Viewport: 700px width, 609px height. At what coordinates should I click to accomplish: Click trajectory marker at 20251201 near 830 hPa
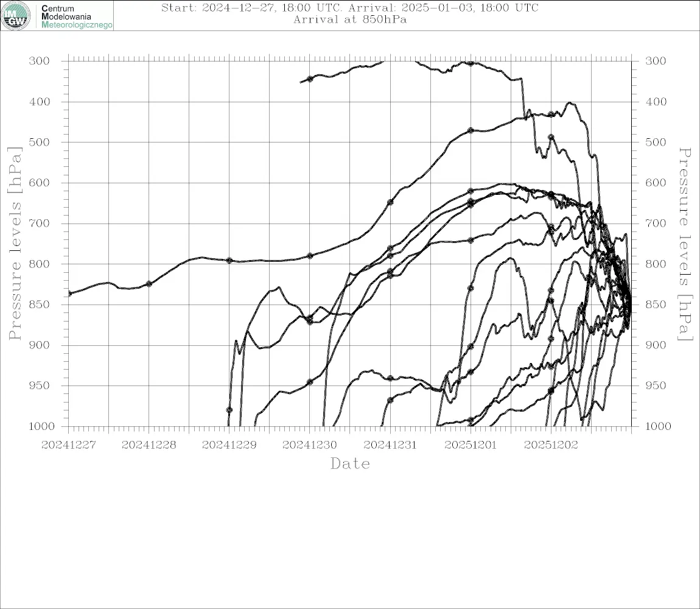click(471, 288)
